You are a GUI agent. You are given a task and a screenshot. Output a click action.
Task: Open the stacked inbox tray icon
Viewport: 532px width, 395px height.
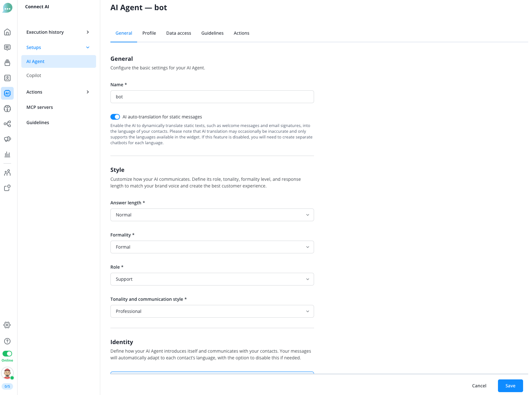click(x=7, y=63)
